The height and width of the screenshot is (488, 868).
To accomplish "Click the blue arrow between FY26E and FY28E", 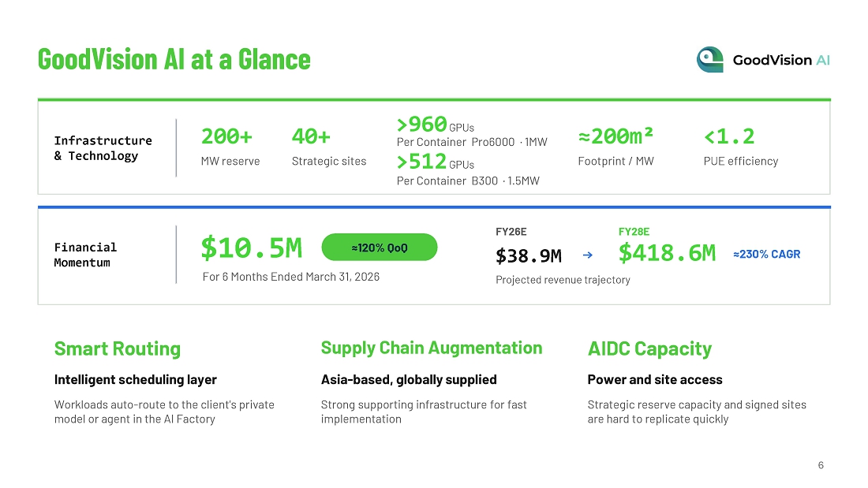I will point(588,255).
